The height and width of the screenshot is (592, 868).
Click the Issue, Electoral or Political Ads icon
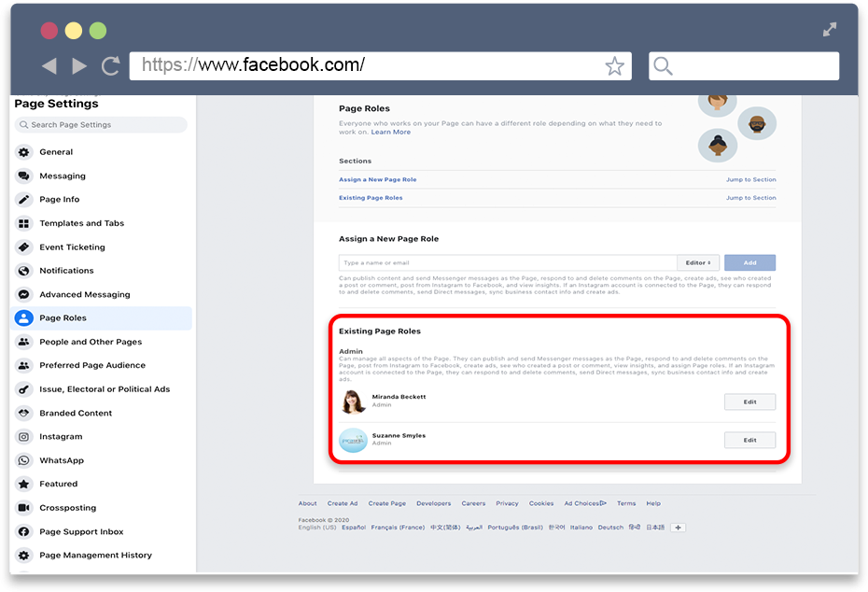point(24,389)
